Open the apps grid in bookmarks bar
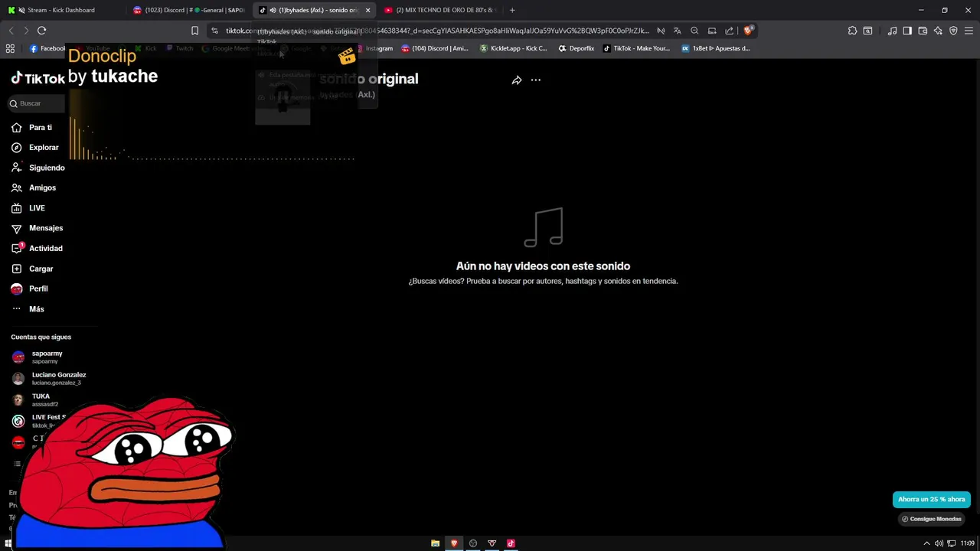The width and height of the screenshot is (980, 551). coord(10,48)
